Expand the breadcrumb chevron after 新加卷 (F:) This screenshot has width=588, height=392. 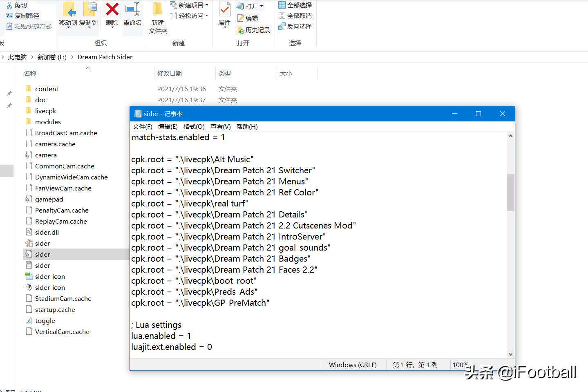[72, 57]
